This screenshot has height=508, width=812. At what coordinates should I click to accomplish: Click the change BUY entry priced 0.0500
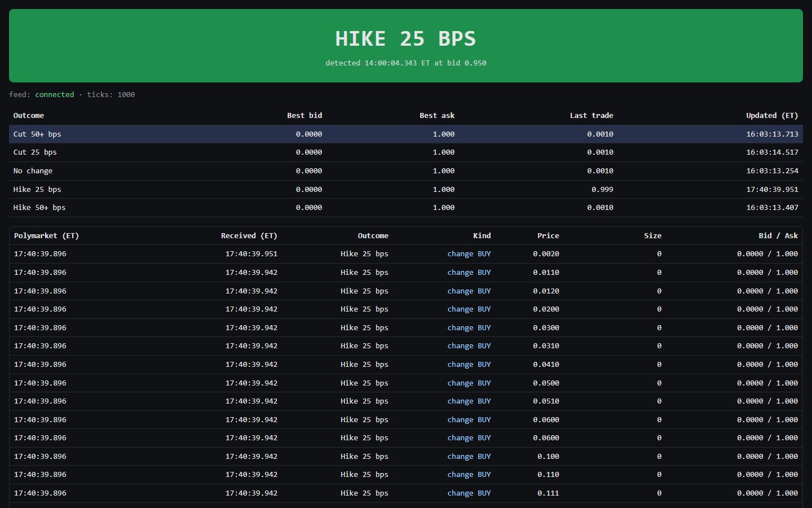(x=469, y=383)
